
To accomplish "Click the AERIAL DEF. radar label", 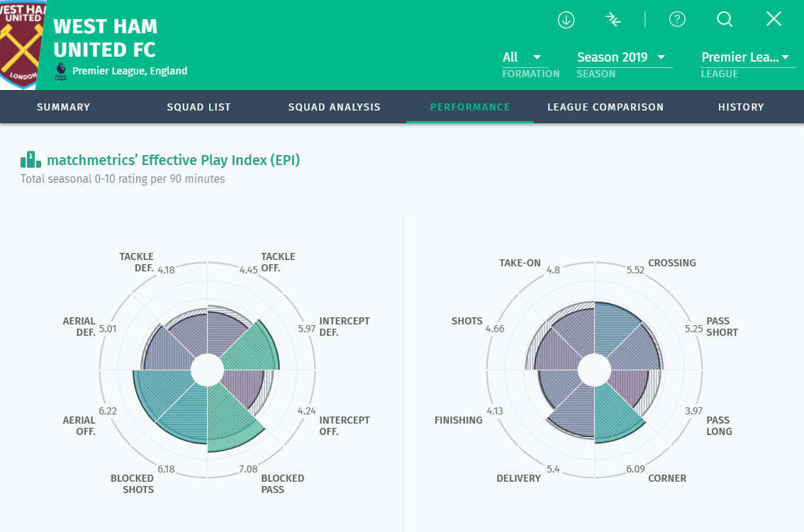I will coord(79,327).
